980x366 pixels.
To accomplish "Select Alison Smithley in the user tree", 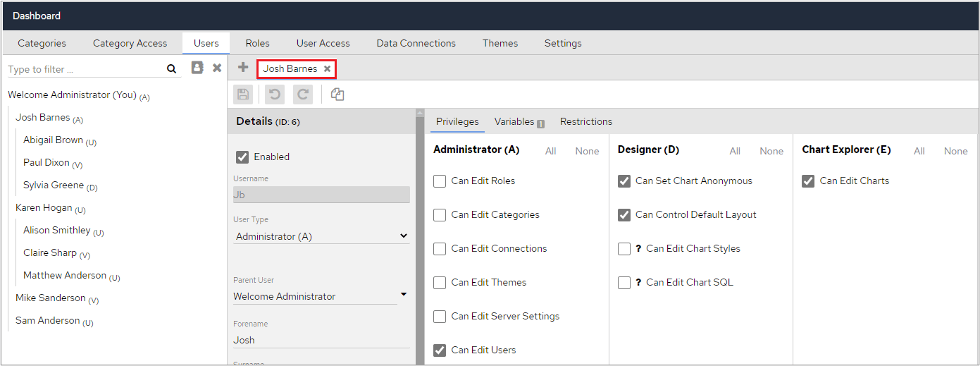I will coord(63,231).
